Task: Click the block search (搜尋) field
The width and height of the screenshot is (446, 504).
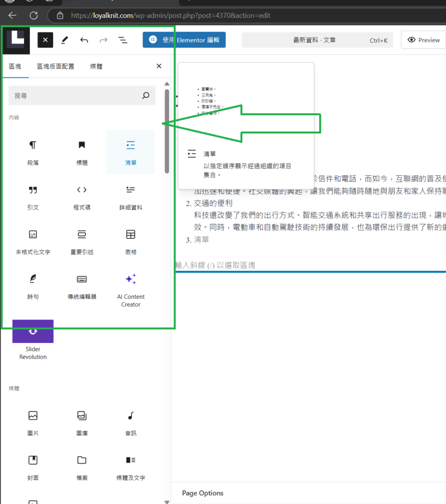Action: coord(76,95)
